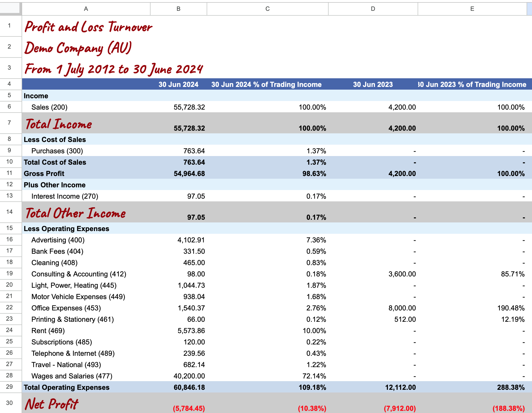Click Wages value 40,200.00
The width and height of the screenshot is (532, 413).
pos(189,376)
